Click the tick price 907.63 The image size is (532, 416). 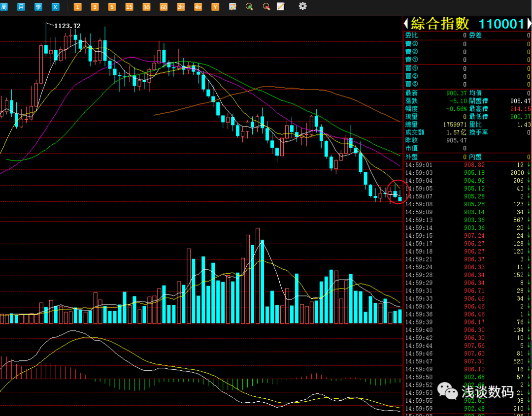(x=474, y=353)
